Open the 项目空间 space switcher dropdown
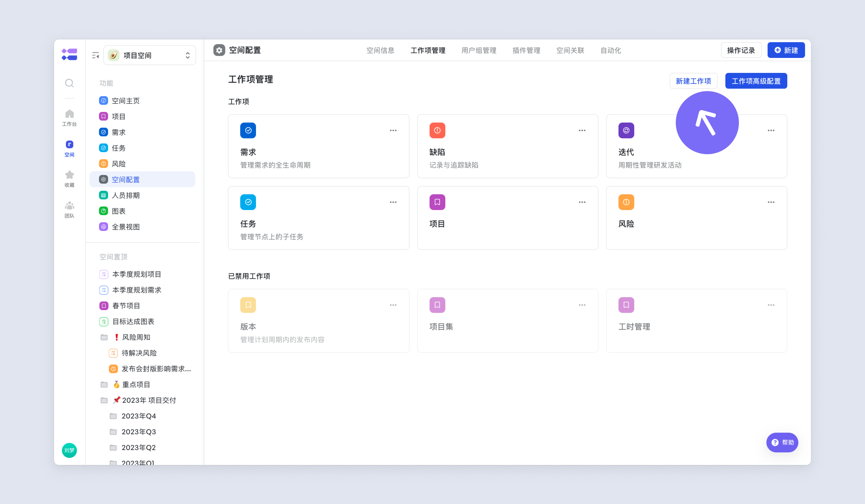The image size is (865, 504). pos(150,55)
